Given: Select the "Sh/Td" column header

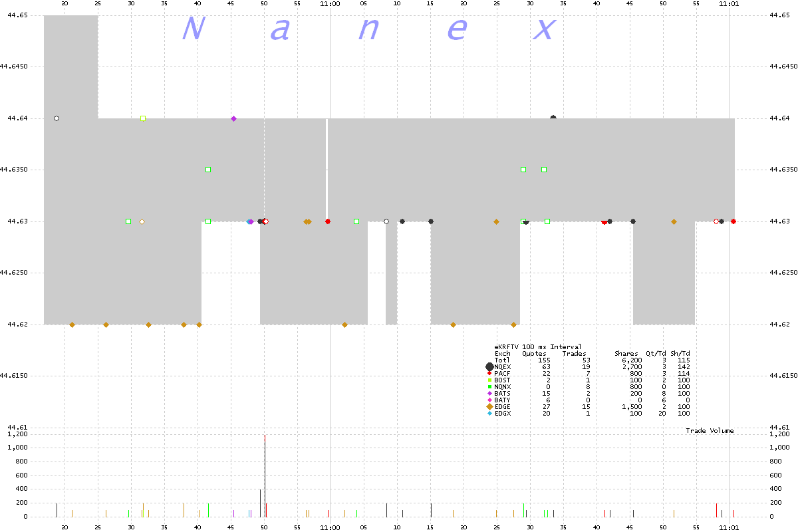Looking at the screenshot, I should 680,354.
